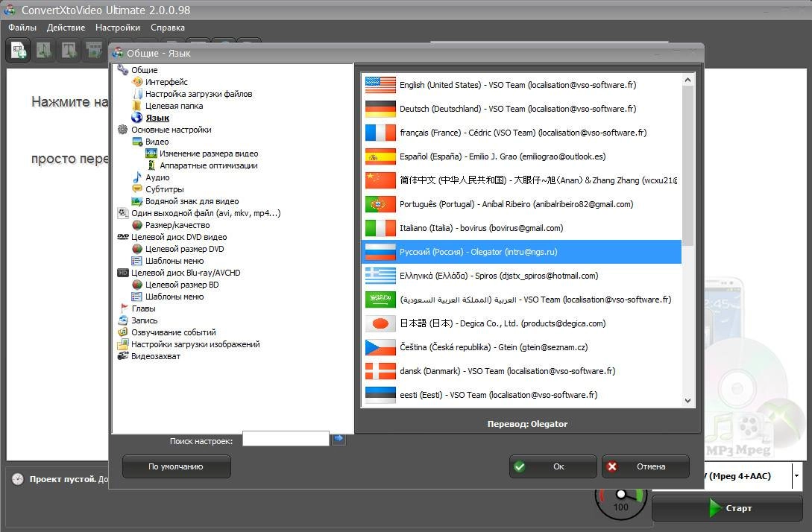This screenshot has height=532, width=812.
Task: Select the Portuguese flag icon
Action: 380,204
